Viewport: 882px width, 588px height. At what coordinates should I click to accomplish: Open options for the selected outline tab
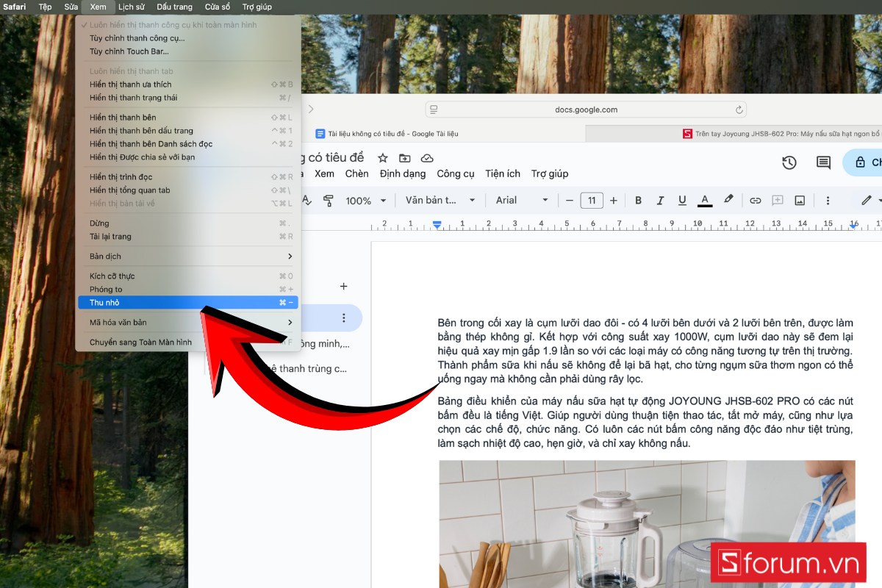click(x=343, y=318)
